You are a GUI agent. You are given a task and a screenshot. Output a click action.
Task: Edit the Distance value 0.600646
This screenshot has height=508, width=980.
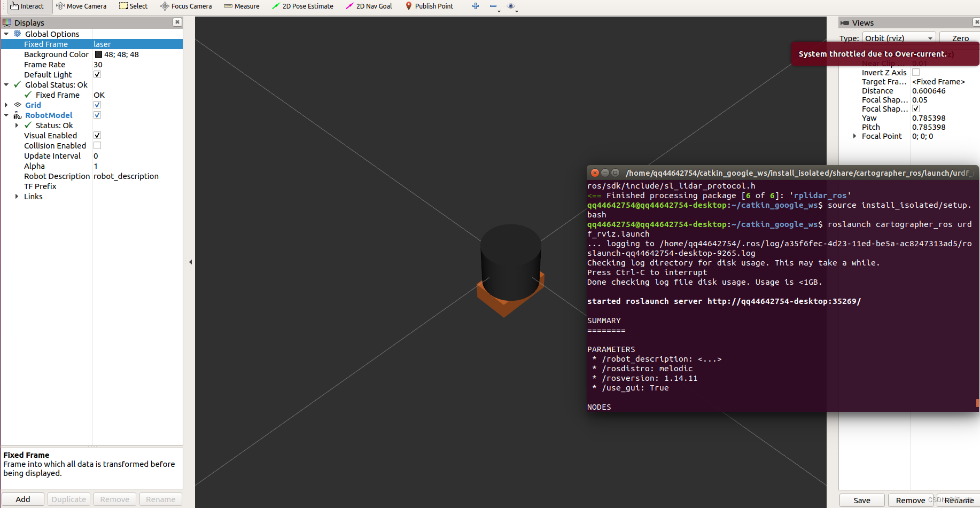(x=945, y=90)
